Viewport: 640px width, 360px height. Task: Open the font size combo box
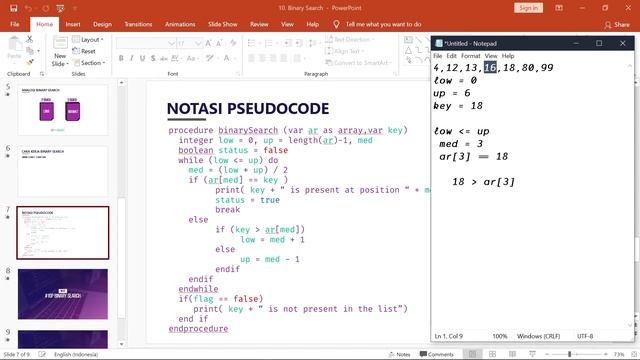189,43
